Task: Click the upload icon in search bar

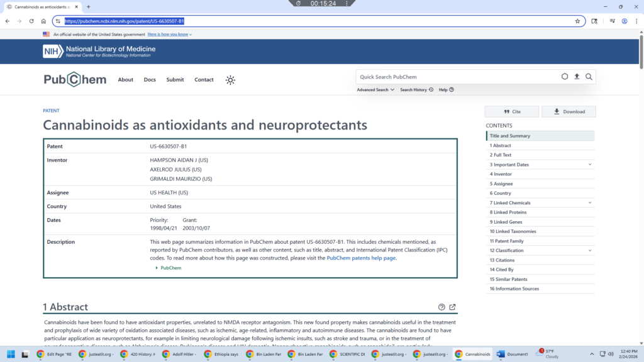Action: click(577, 77)
